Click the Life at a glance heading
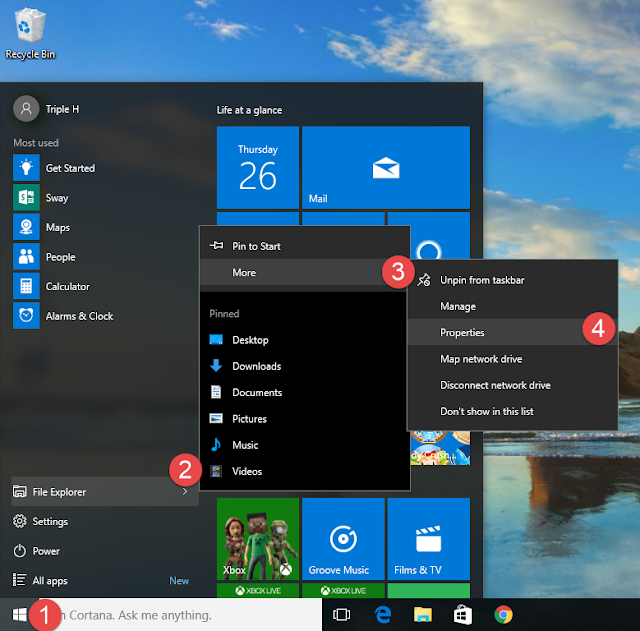The image size is (640, 631). click(249, 110)
